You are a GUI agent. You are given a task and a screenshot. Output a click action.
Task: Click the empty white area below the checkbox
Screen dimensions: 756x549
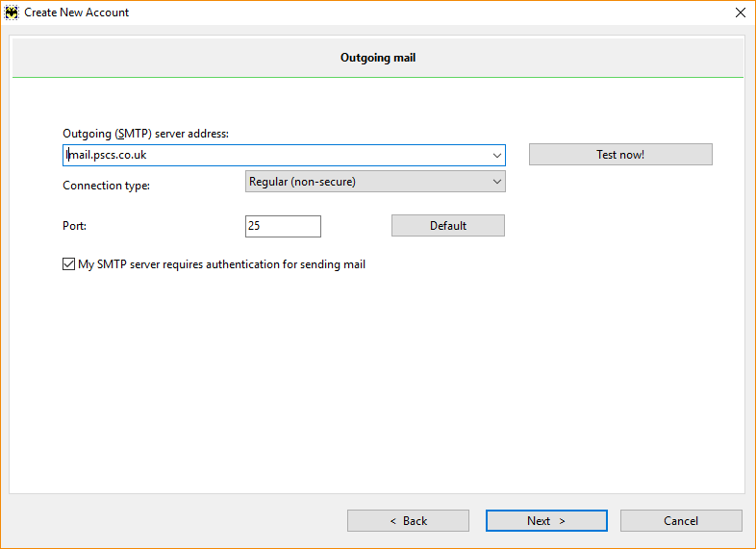[x=377, y=381]
